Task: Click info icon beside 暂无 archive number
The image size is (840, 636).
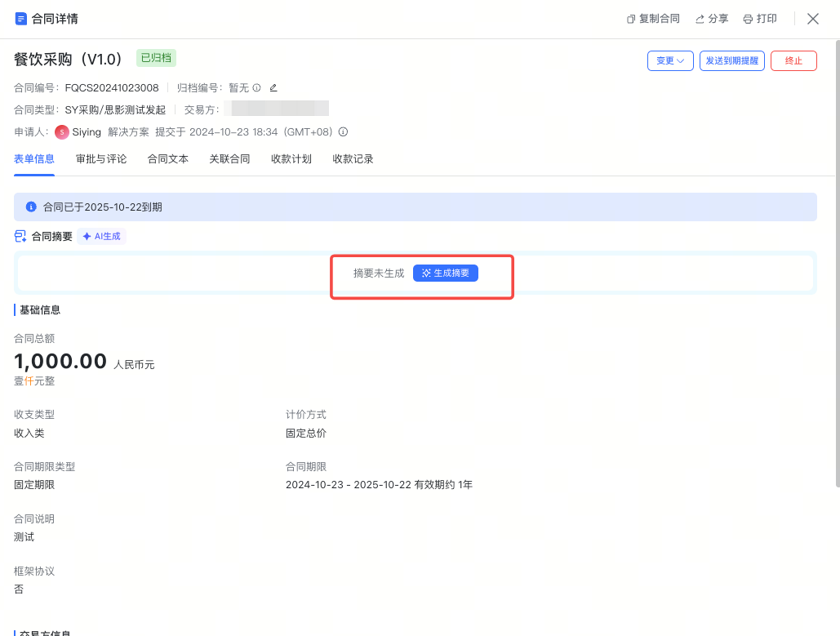Action: 256,87
